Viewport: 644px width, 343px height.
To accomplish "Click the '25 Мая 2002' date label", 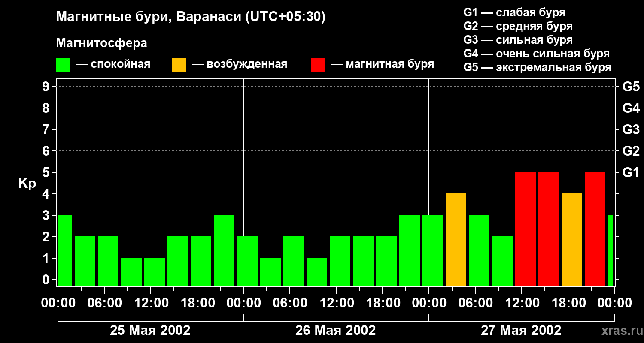I will tap(150, 331).
